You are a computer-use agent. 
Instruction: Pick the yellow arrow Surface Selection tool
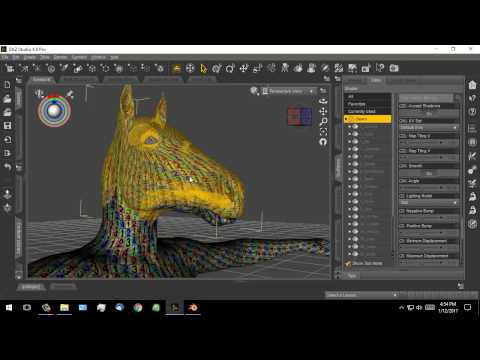click(x=203, y=69)
